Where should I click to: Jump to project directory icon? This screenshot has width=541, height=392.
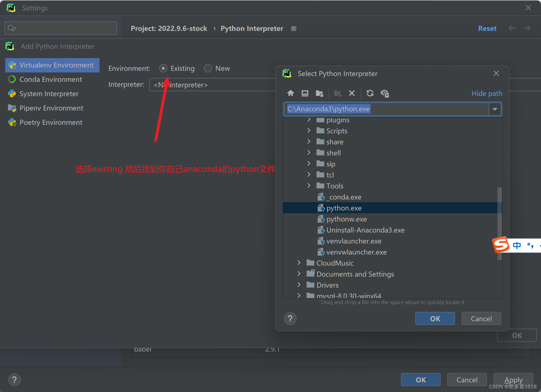pyautogui.click(x=319, y=93)
